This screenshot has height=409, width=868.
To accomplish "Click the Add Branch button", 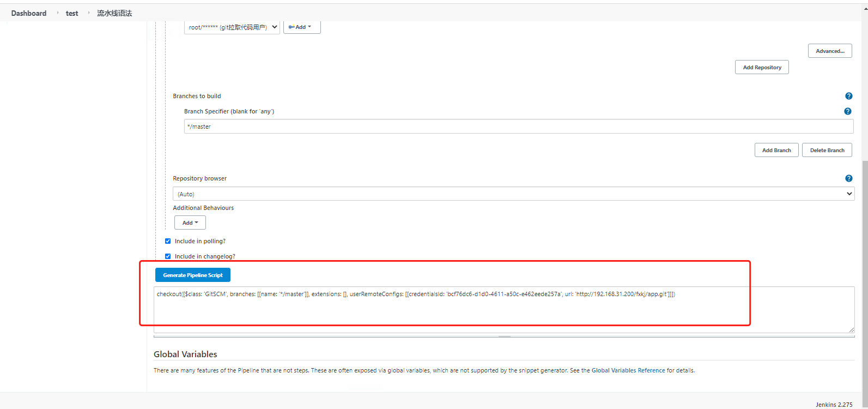I will click(x=776, y=150).
